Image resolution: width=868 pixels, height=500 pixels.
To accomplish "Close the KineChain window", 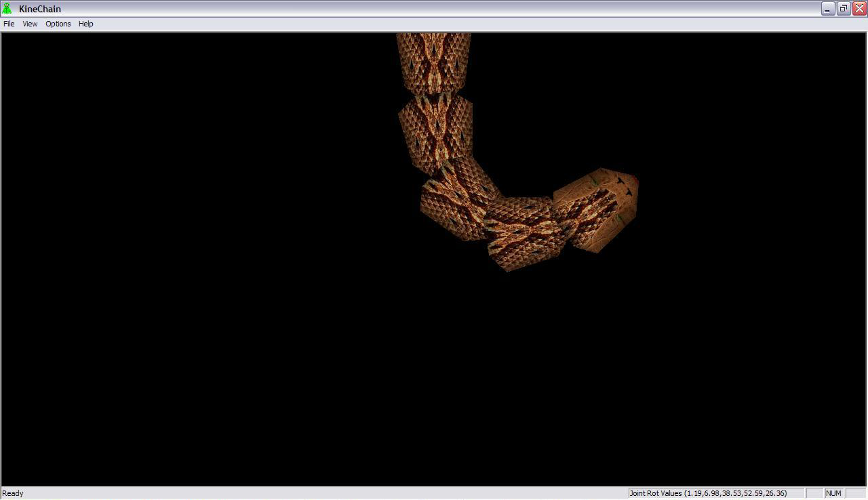I will coord(859,9).
